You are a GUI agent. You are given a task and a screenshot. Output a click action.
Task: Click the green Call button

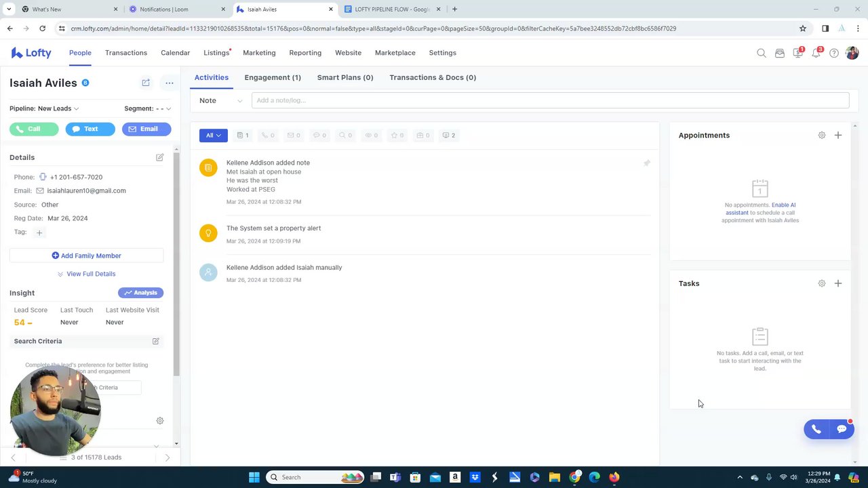tap(34, 129)
